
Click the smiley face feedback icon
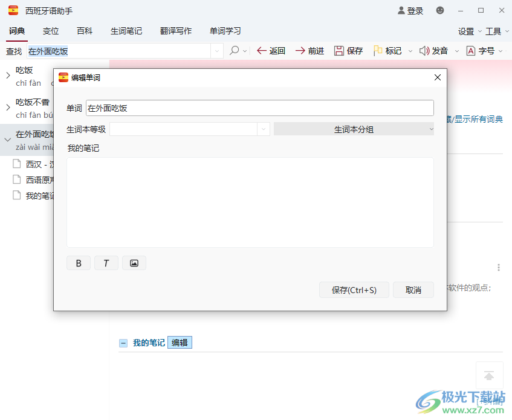[x=440, y=10]
